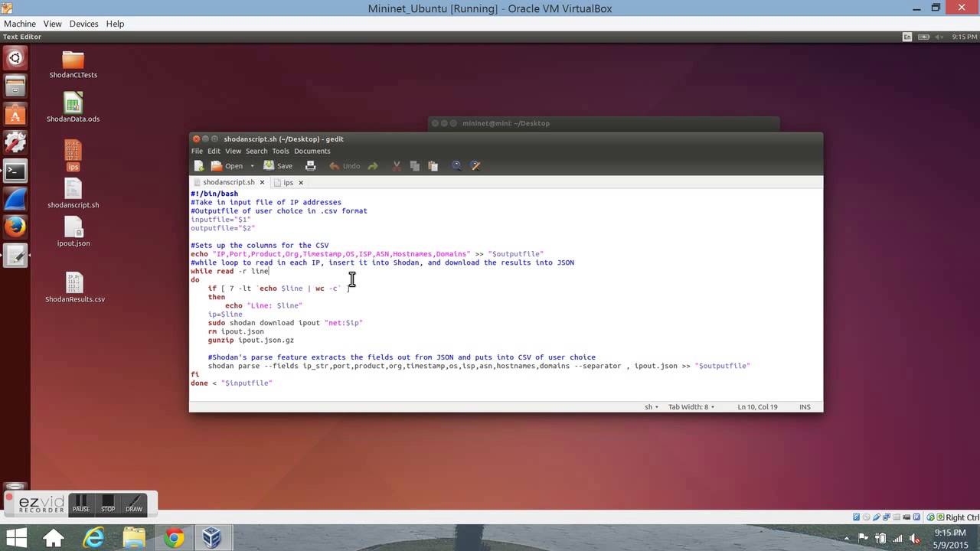Click the Undo button in gedit toolbar
980x551 pixels.
click(345, 166)
